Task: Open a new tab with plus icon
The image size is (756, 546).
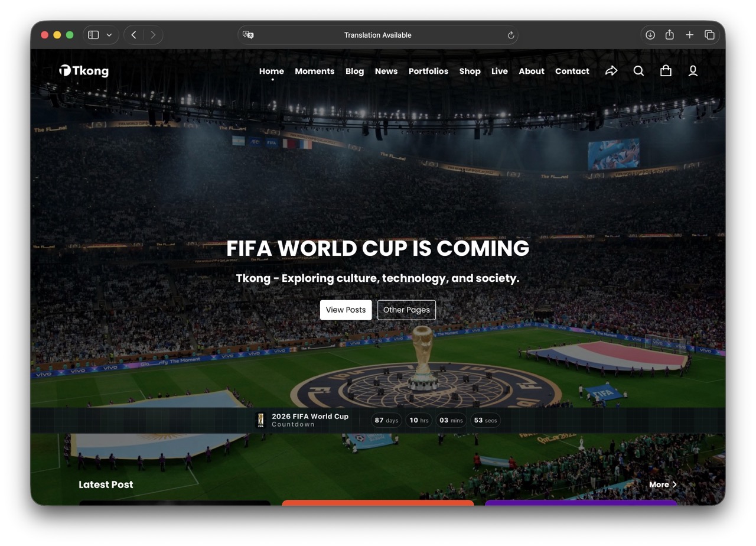Action: coord(689,35)
